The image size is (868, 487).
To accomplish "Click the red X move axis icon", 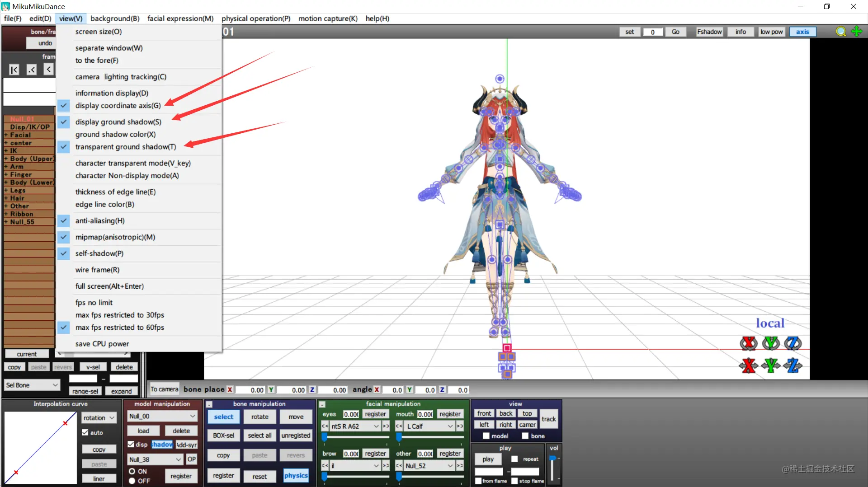I will coord(749,365).
